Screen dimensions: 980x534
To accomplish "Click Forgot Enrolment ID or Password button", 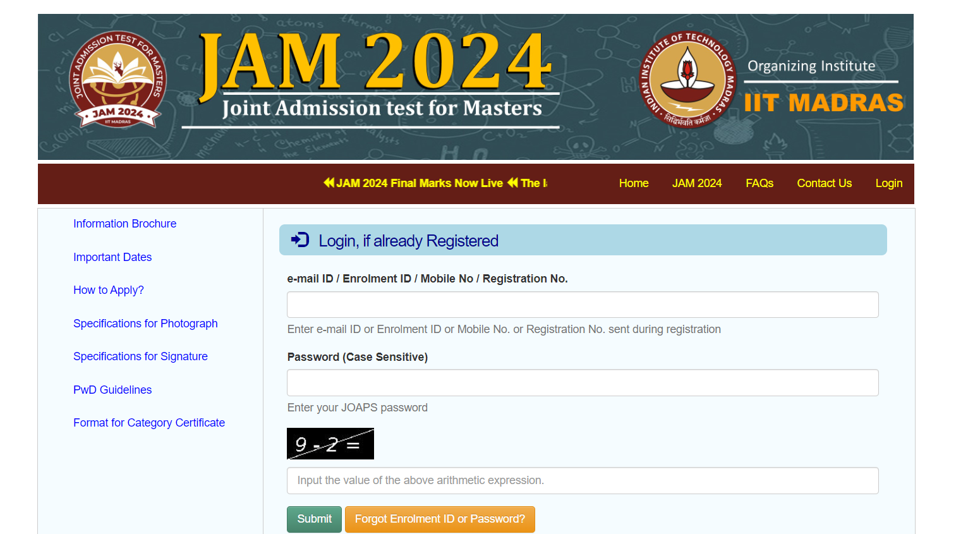I will (440, 519).
